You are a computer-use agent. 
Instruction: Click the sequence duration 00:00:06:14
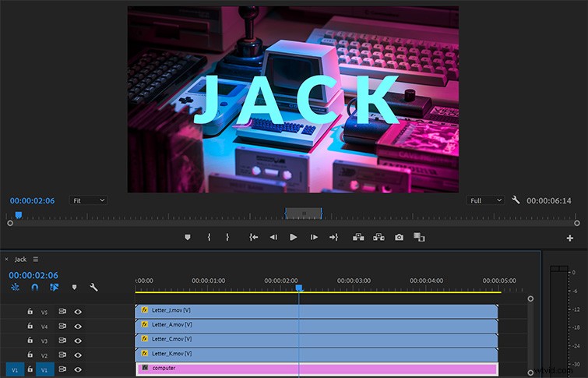pyautogui.click(x=549, y=201)
